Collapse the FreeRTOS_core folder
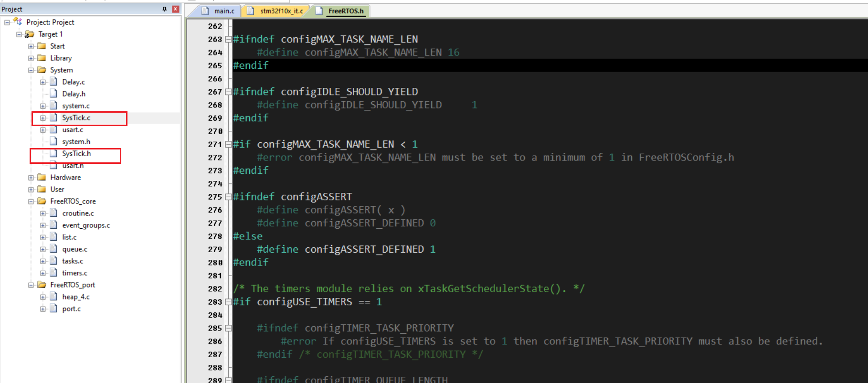Screen dimensions: 868x383 pyautogui.click(x=31, y=202)
